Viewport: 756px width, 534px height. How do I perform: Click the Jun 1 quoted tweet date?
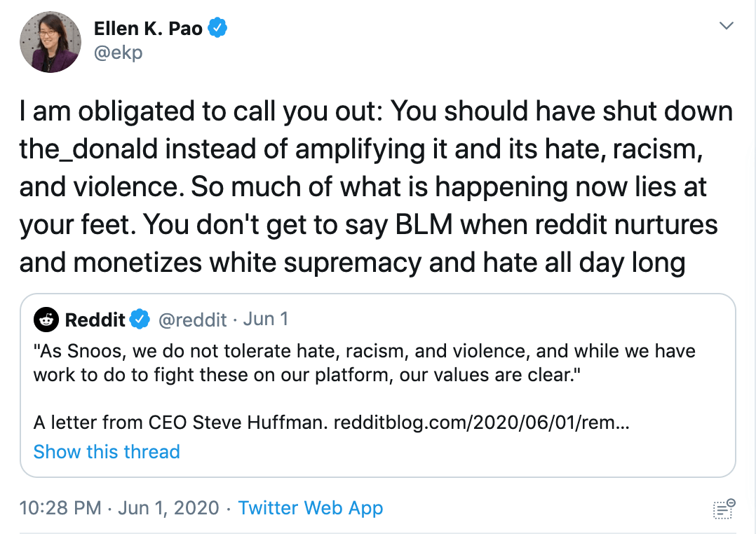(266, 319)
